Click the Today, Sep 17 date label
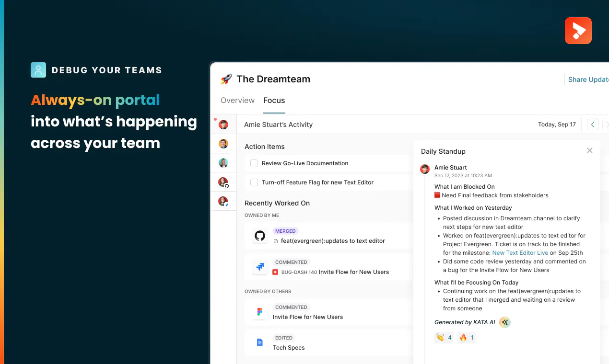Image resolution: width=609 pixels, height=364 pixels. [557, 125]
